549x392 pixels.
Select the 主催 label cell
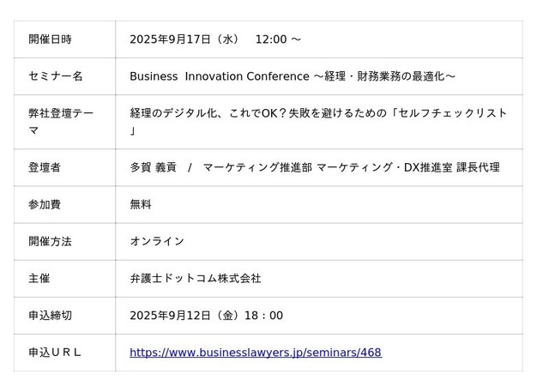(39, 279)
